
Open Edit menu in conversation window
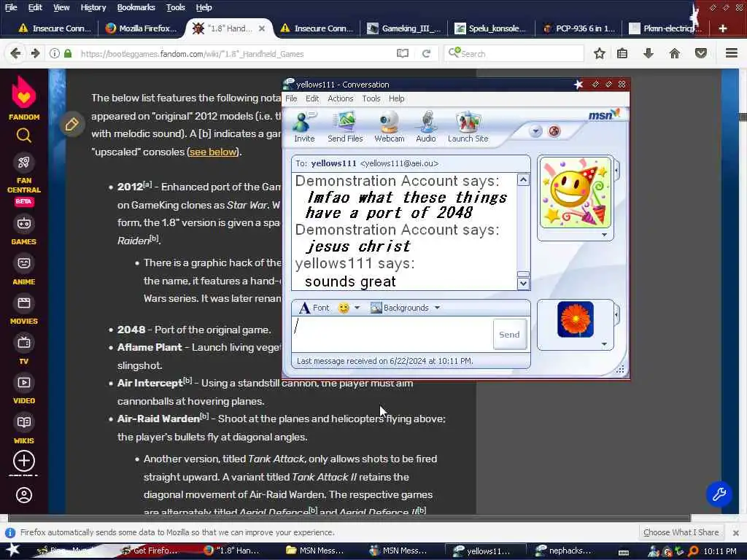click(x=312, y=98)
